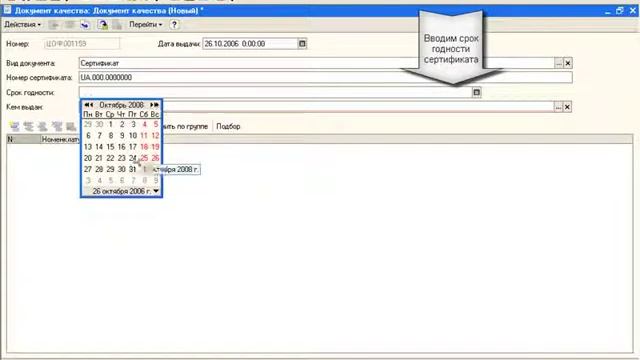Image resolution: width=640 pixels, height=360 pixels.
Task: Open the Действия menu
Action: click(22, 24)
